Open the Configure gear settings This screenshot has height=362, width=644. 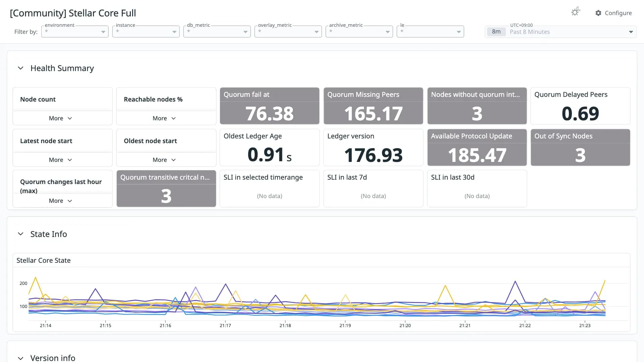click(x=613, y=13)
